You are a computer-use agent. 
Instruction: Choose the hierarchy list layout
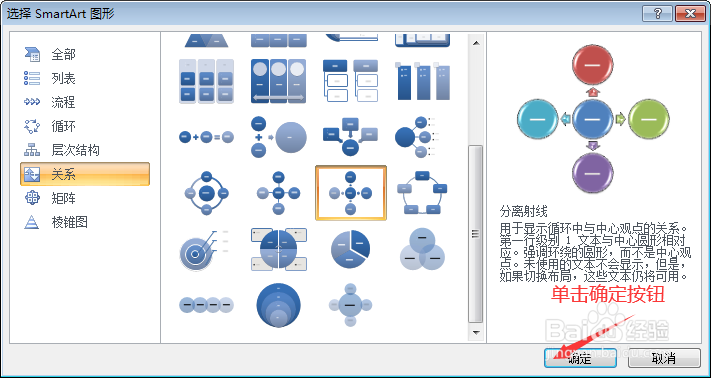coord(351,81)
